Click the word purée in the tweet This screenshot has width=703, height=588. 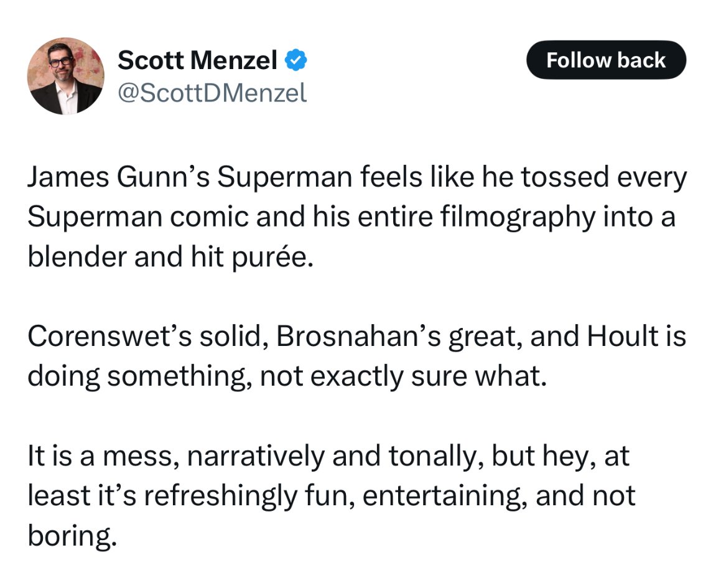click(272, 258)
